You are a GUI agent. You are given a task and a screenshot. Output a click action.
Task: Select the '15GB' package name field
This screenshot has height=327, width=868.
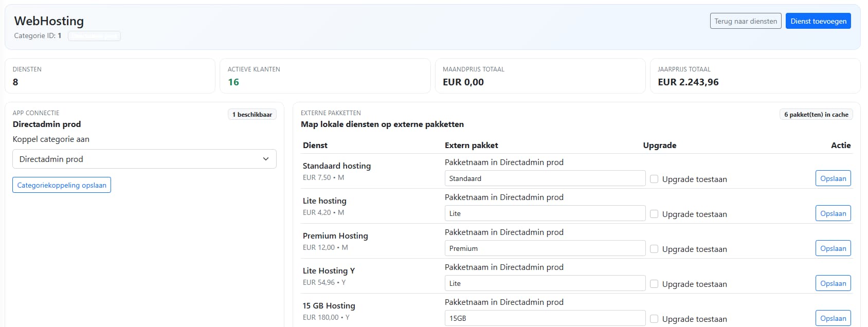point(545,318)
